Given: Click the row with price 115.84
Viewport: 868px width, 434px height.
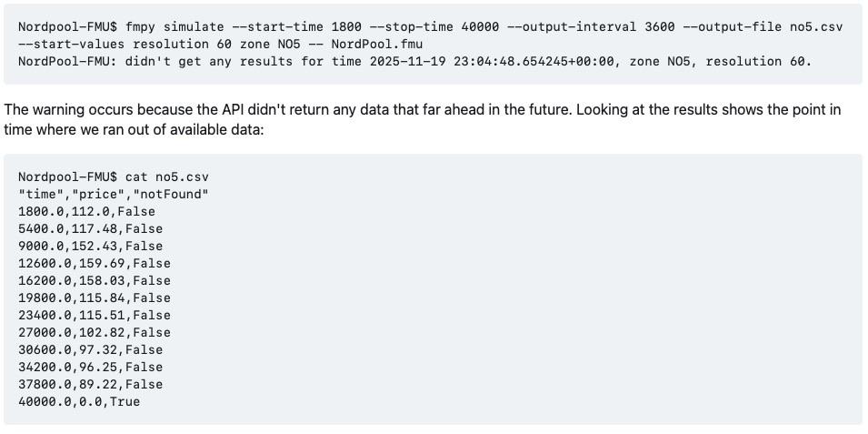Looking at the screenshot, I should point(94,298).
